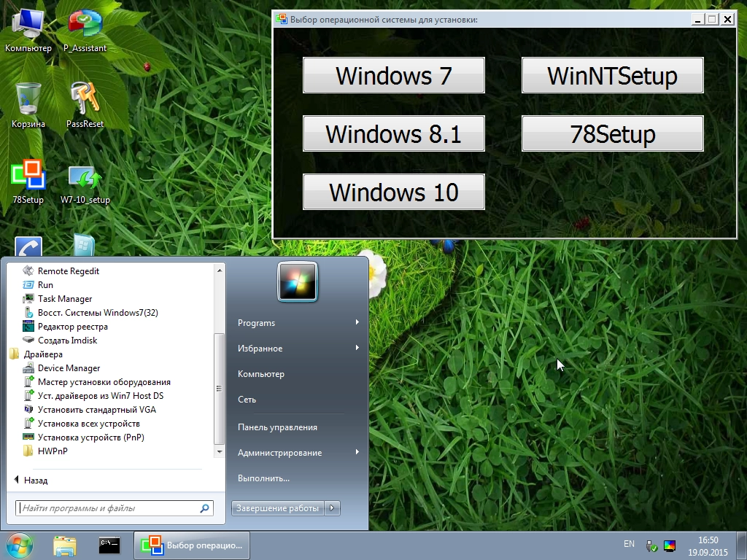Click the scroll-up arrow of program list
Image resolution: width=747 pixels, height=560 pixels.
click(x=219, y=271)
